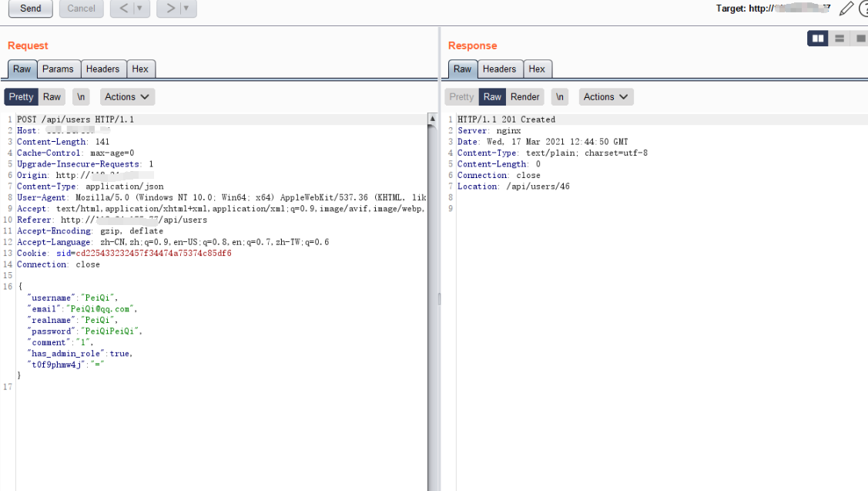This screenshot has height=491, width=868.
Task: Open the Request Hex tab
Action: [140, 69]
